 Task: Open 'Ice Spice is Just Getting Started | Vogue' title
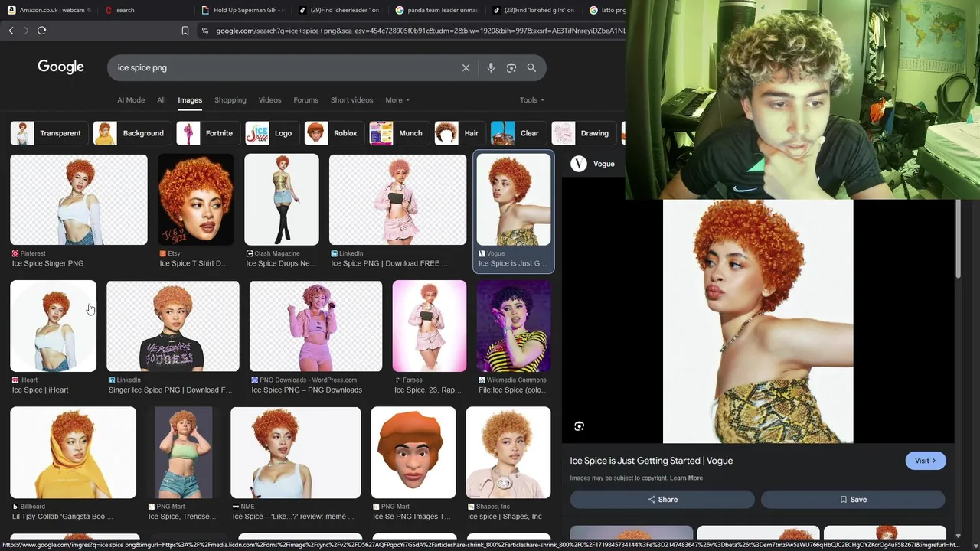click(652, 461)
